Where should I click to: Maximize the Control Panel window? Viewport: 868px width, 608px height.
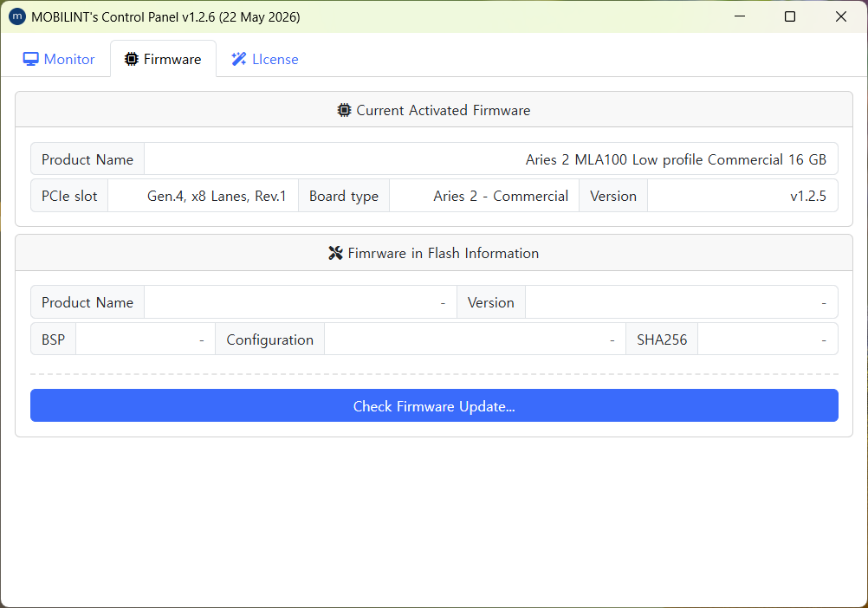point(790,16)
